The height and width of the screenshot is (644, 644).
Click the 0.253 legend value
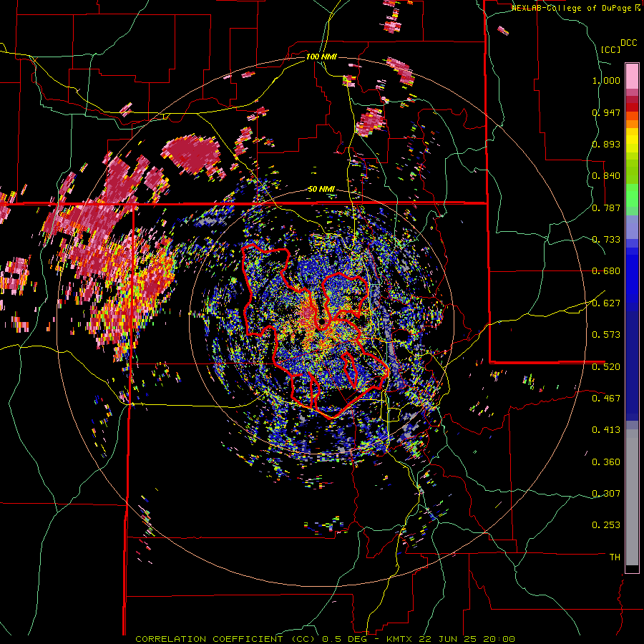606,525
